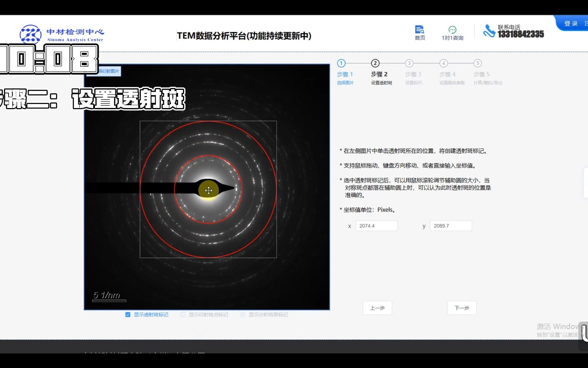Click the 登录 login link
The width and height of the screenshot is (588, 368).
571,23
